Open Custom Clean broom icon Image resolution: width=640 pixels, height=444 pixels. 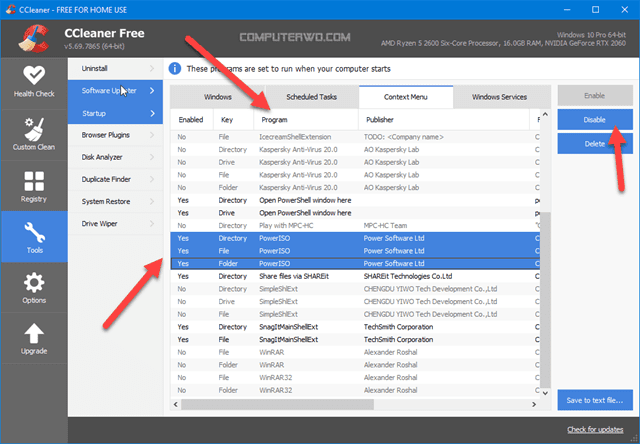[34, 129]
